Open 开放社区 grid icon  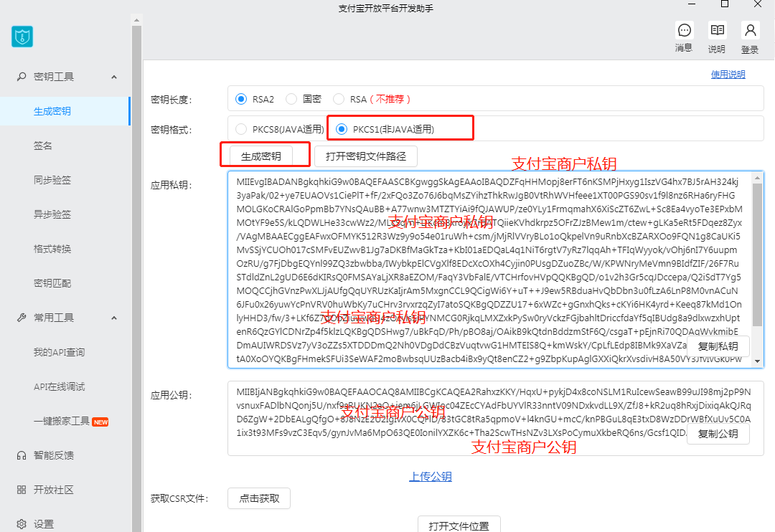[x=22, y=490]
